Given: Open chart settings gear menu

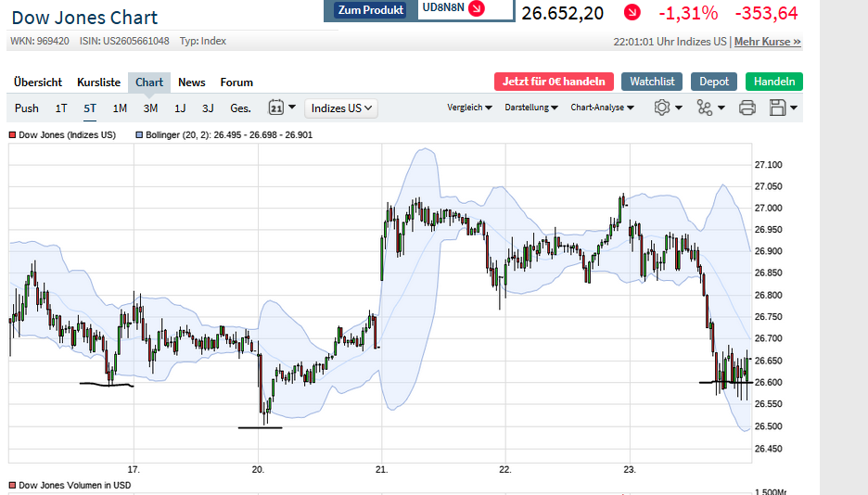Looking at the screenshot, I should (x=662, y=108).
